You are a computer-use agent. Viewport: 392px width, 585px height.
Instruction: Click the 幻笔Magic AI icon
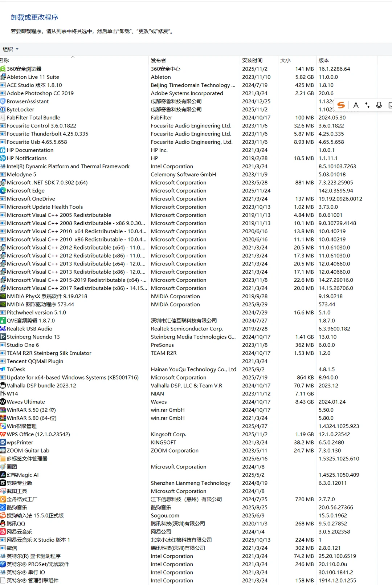[x=3, y=475]
